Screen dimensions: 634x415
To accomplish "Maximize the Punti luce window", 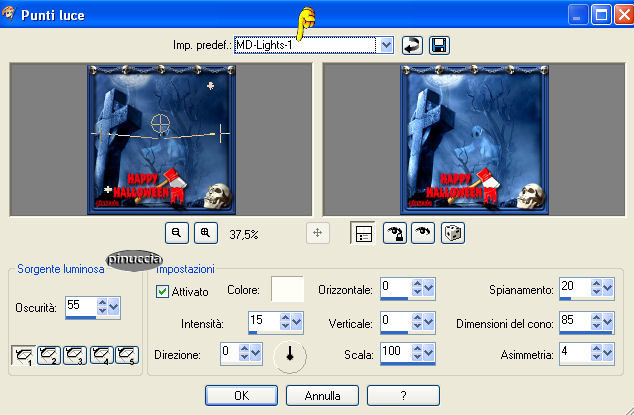I will pyautogui.click(x=601, y=15).
